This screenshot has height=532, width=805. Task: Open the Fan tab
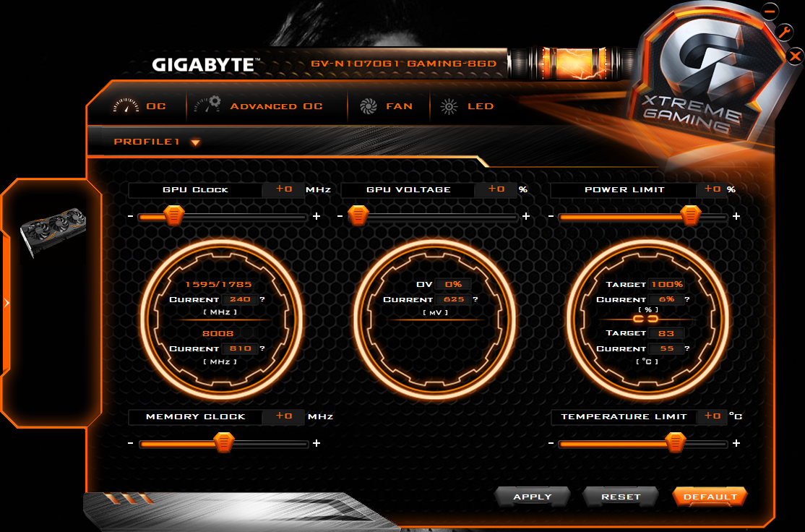pos(386,106)
